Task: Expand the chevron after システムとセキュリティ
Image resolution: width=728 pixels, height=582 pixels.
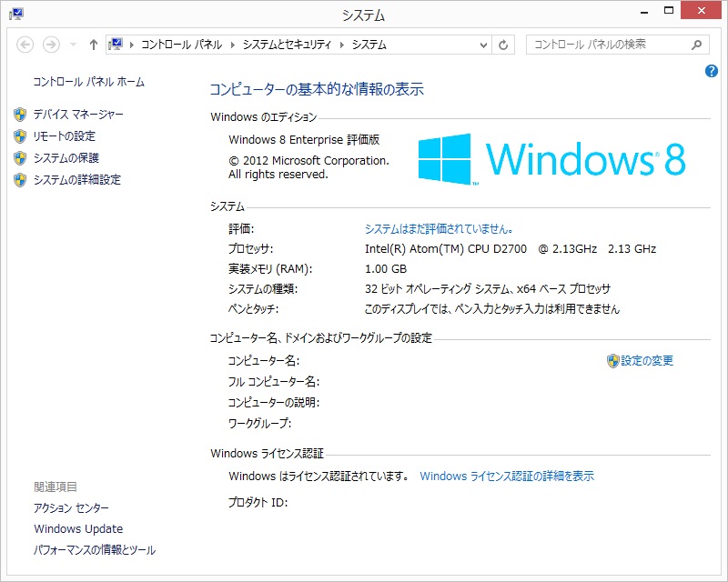Action: (342, 45)
